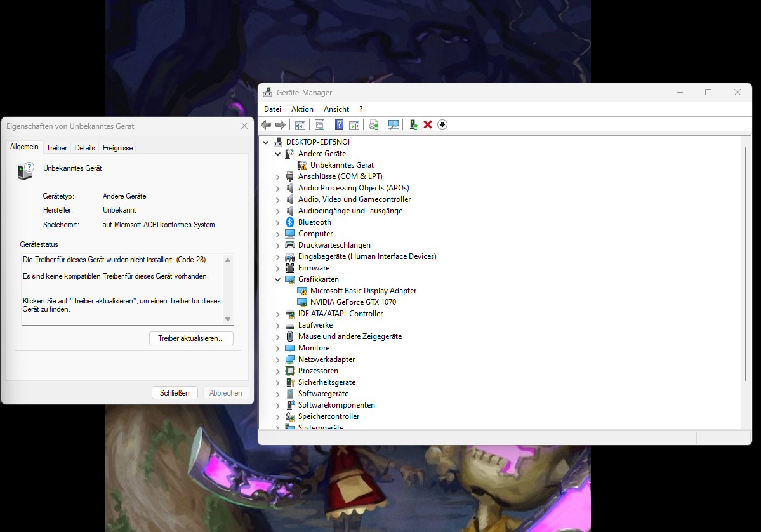
Task: Expand Audioeingänge und -ausgänge
Action: [277, 211]
